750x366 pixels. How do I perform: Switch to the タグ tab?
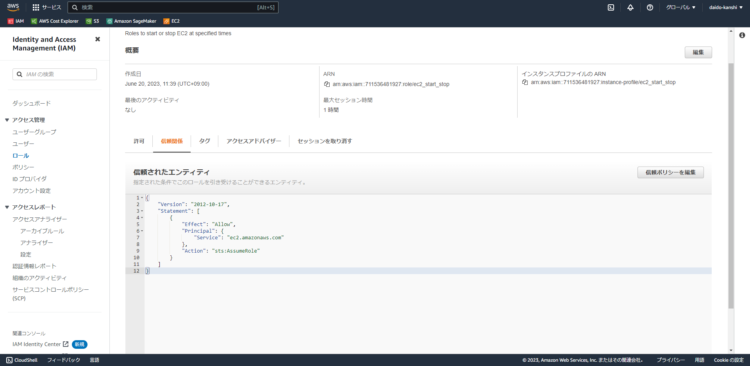(205, 141)
